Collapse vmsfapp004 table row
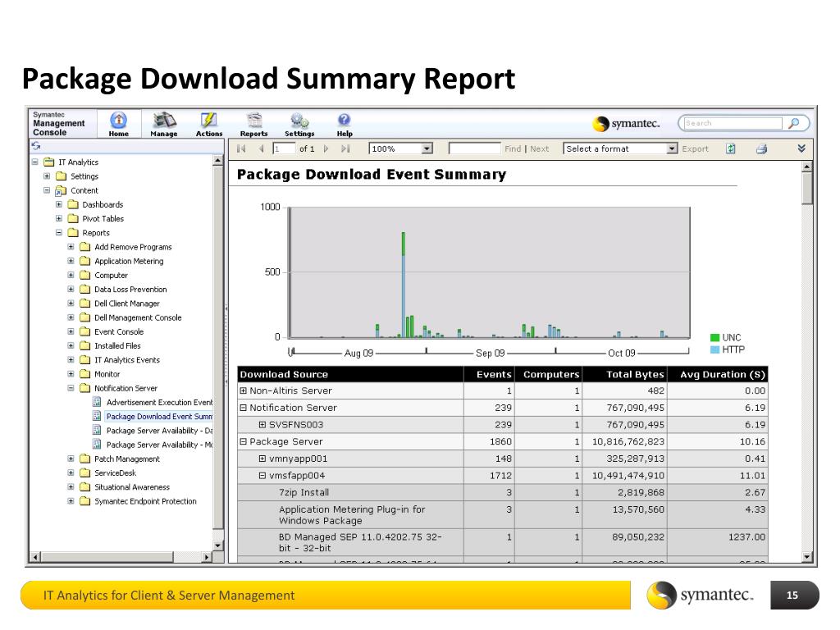The height and width of the screenshot is (630, 840). [262, 475]
